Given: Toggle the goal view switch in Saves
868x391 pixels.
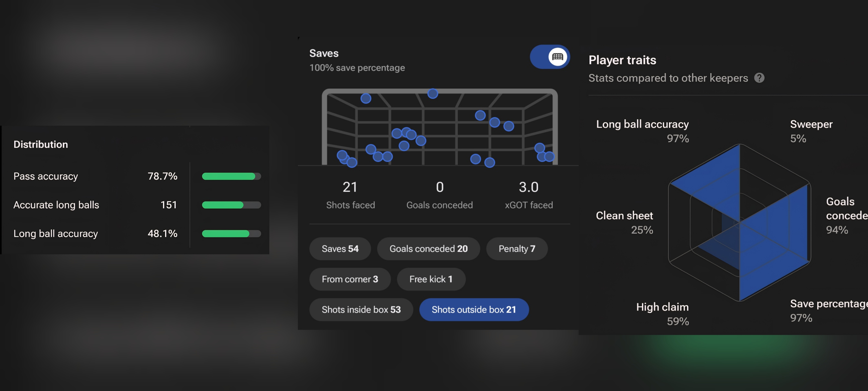Looking at the screenshot, I should (550, 57).
